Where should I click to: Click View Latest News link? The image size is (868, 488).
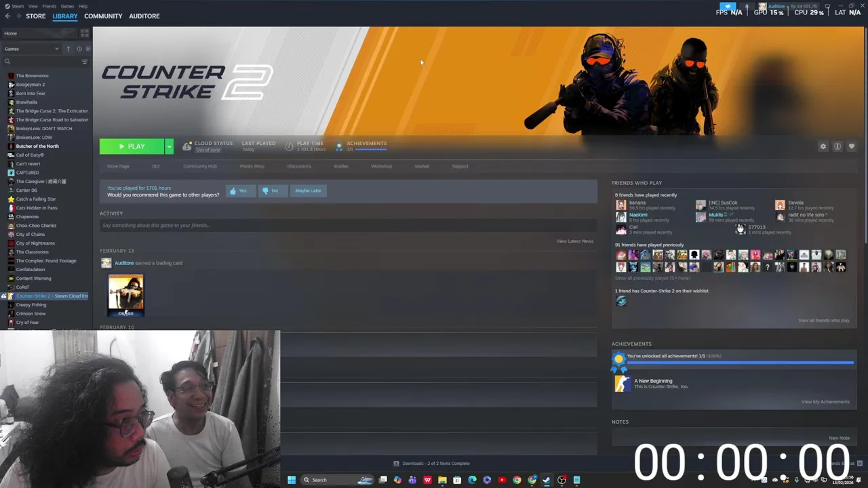click(575, 241)
